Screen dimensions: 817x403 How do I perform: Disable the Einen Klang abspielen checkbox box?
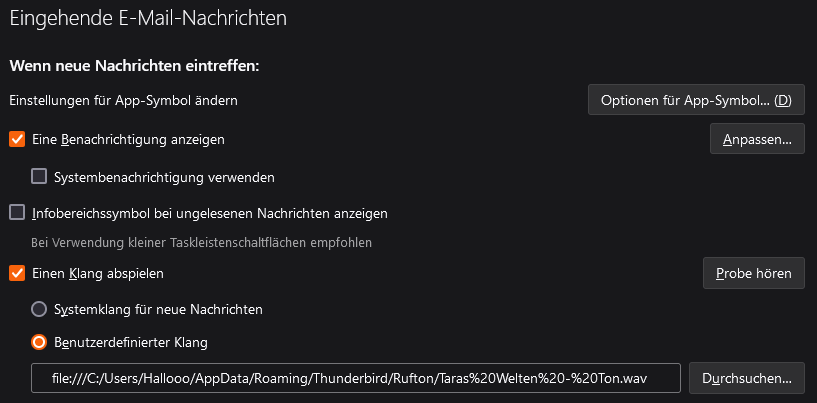17,272
